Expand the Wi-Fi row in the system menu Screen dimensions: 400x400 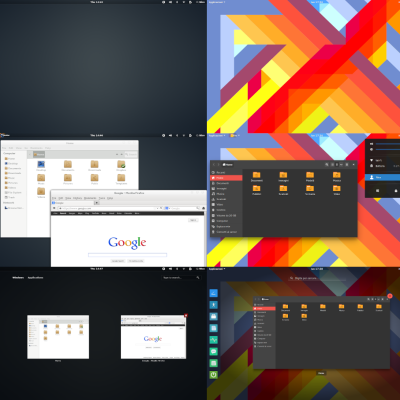tap(383, 160)
